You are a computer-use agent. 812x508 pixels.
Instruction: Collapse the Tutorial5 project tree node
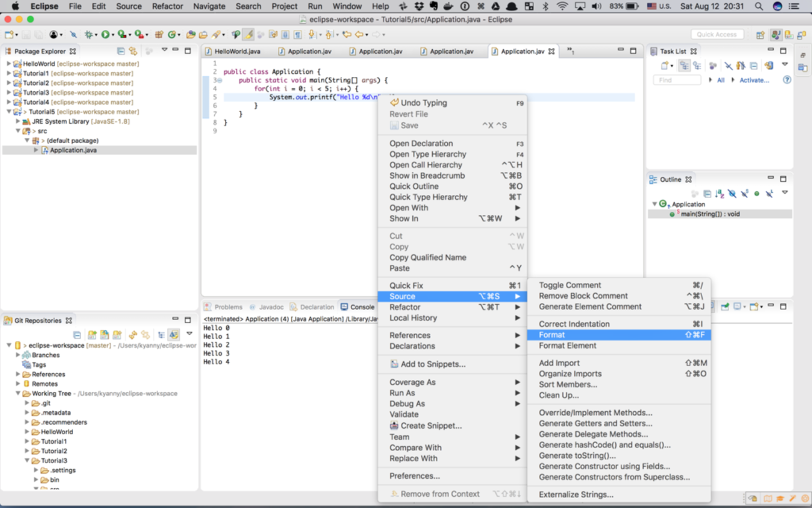pyautogui.click(x=9, y=112)
